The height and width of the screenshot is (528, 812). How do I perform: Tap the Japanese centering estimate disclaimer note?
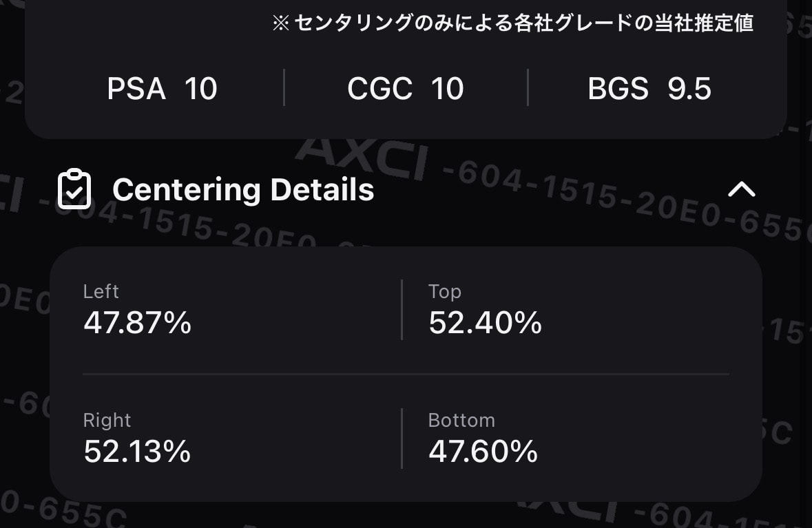[x=512, y=23]
